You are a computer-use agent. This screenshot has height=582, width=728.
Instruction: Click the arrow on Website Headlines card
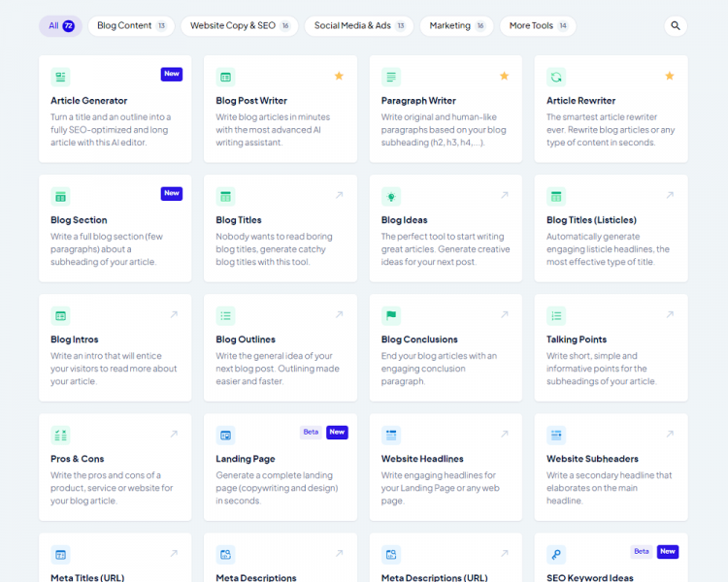(505, 434)
